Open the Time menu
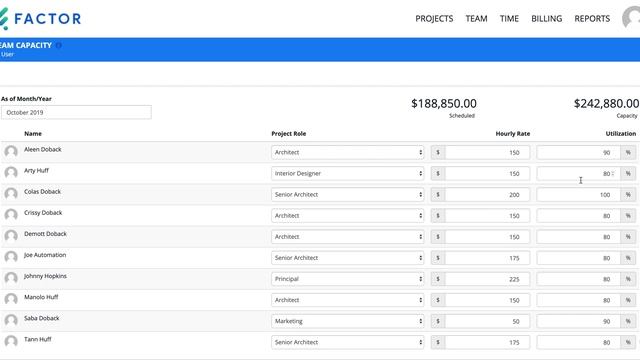Viewport: 640px width, 360px height. click(x=509, y=18)
